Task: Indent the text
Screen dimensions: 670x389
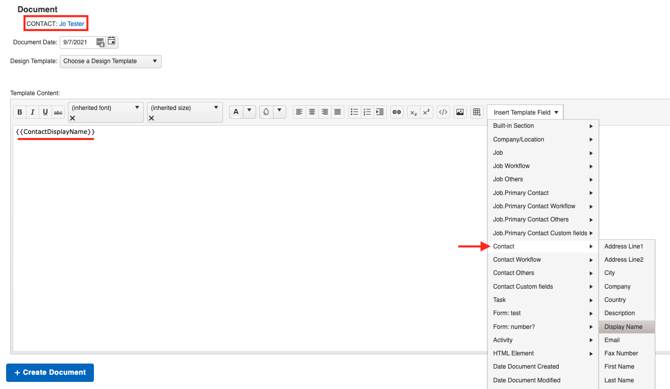Action: (x=380, y=112)
